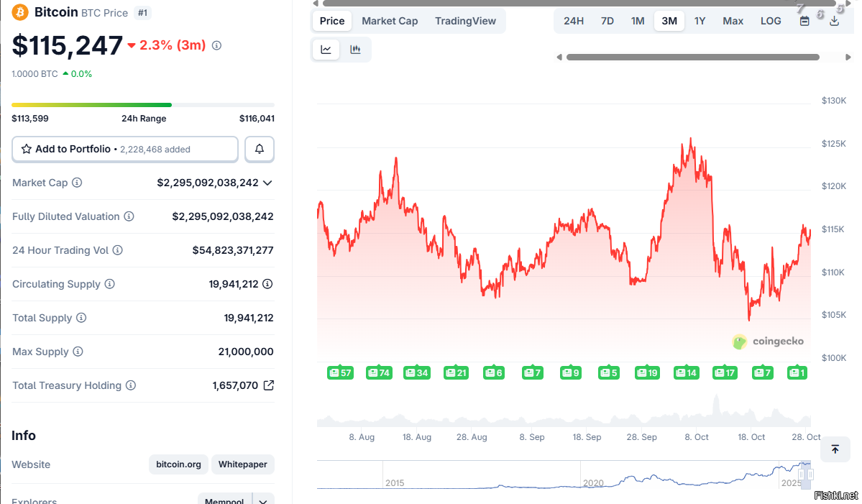Open the calendar date range picker
The image size is (862, 504).
point(804,21)
